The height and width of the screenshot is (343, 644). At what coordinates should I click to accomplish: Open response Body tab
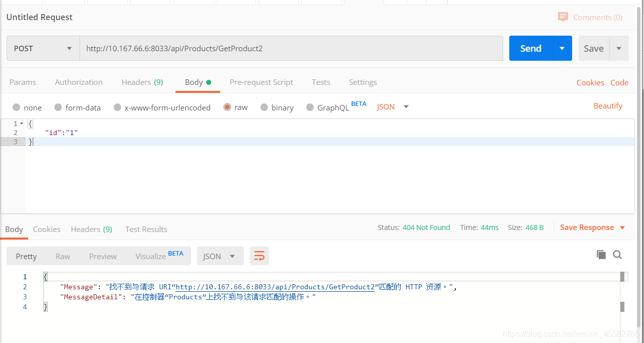[x=14, y=230]
